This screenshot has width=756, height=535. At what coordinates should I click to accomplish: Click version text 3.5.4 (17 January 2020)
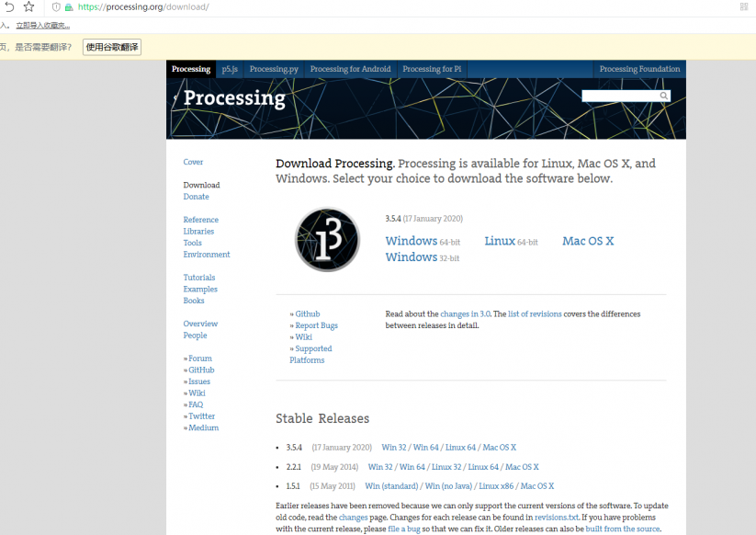pos(423,219)
